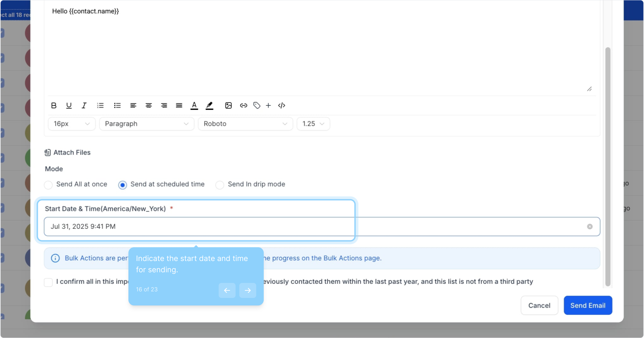Expand the Paragraph style dropdown

tap(146, 124)
